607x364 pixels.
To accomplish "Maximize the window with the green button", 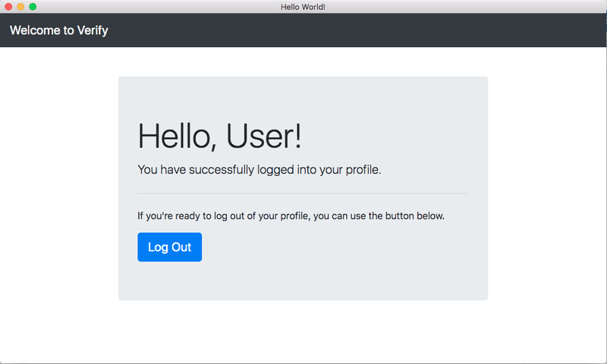I will point(33,7).
